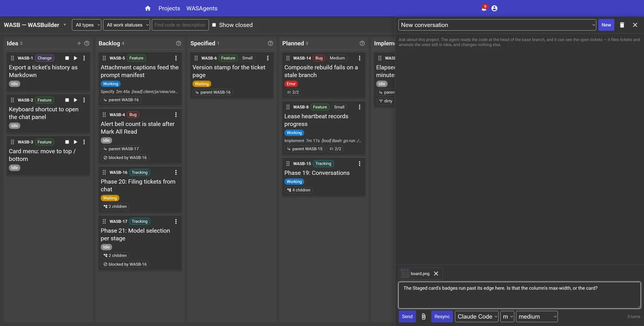Open the notifications bell with 5 badge
The height and width of the screenshot is (326, 644).
click(x=484, y=8)
